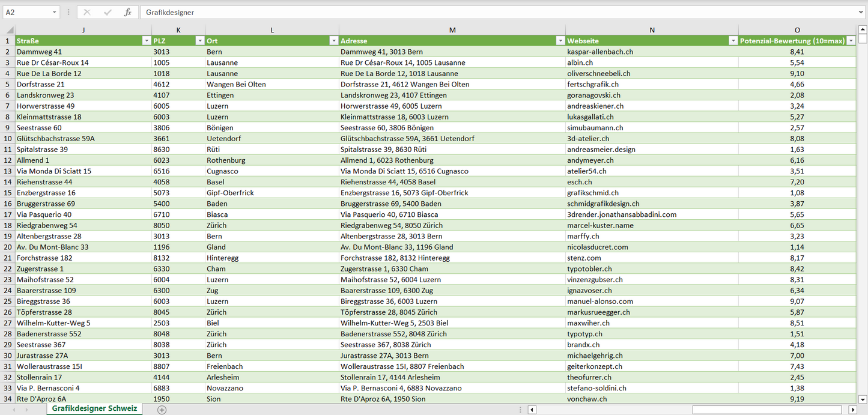Image resolution: width=868 pixels, height=415 pixels.
Task: Click the Cancel X icon in formula bar
Action: click(x=87, y=12)
